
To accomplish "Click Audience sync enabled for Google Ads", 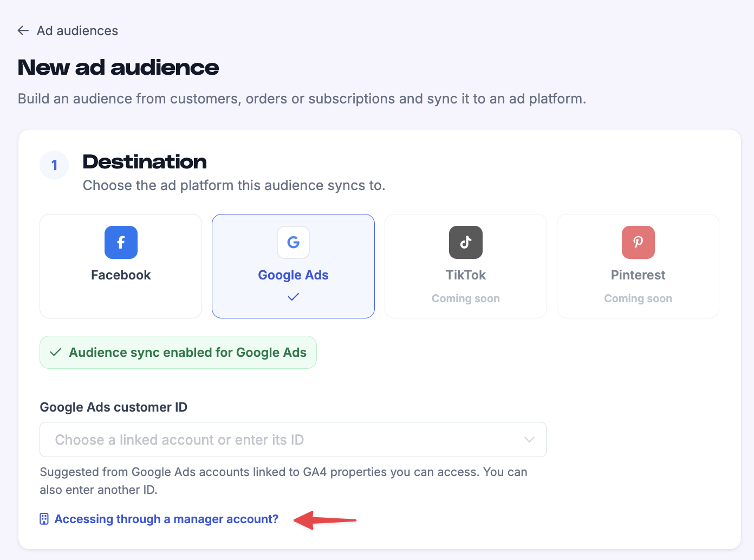I will 187,353.
